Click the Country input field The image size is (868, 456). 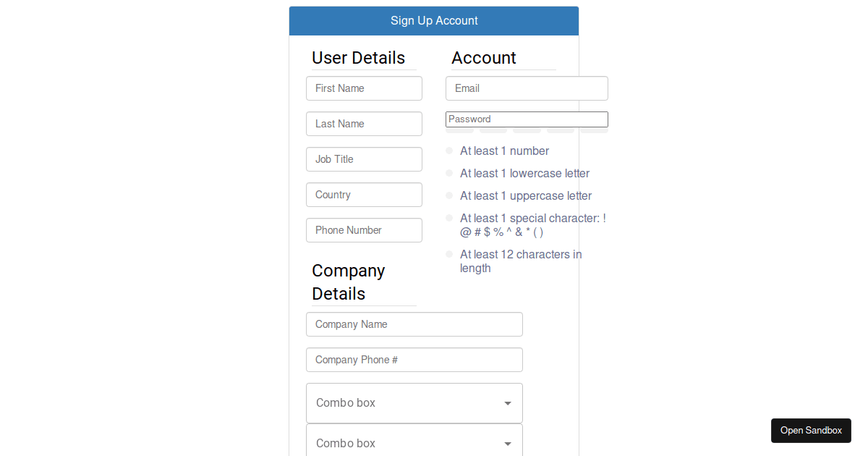[x=364, y=195]
